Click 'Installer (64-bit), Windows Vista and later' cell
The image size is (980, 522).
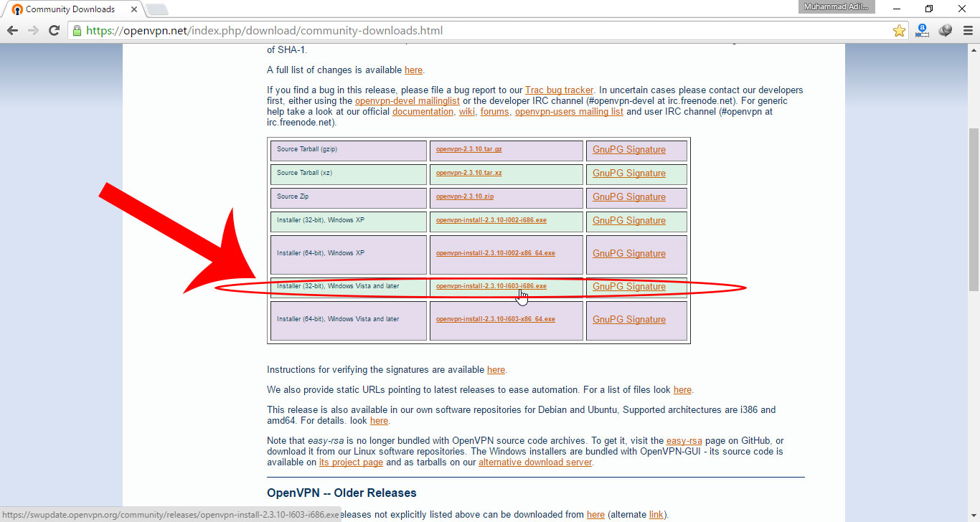[349, 321]
